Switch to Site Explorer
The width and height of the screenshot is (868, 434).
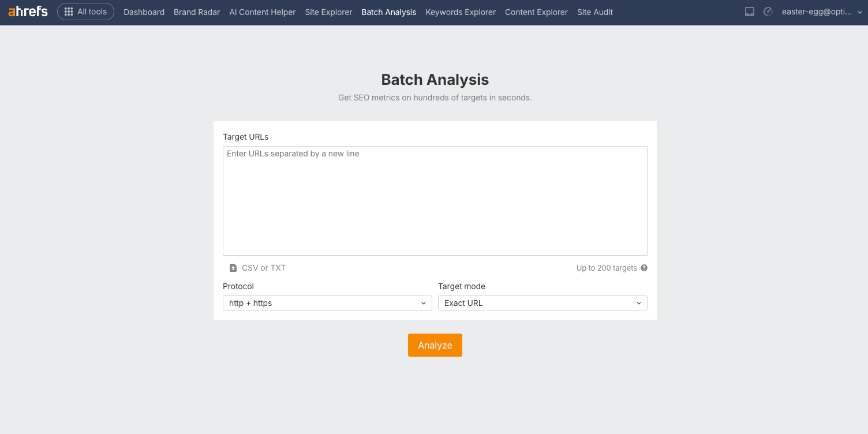click(x=328, y=12)
